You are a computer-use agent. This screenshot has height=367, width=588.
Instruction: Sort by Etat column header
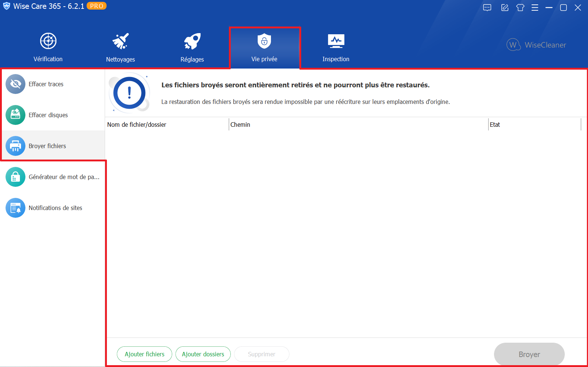pos(535,125)
